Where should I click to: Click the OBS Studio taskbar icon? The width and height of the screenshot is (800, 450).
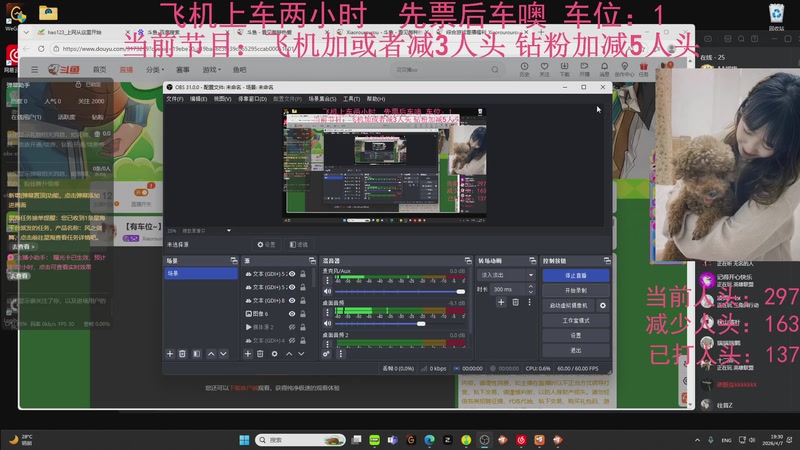[484, 440]
